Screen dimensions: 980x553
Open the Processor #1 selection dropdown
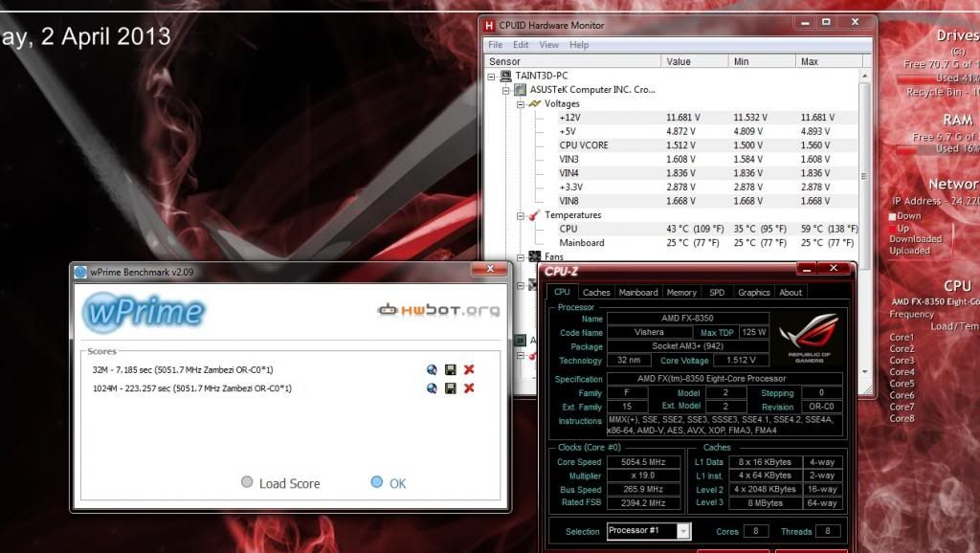tap(682, 531)
